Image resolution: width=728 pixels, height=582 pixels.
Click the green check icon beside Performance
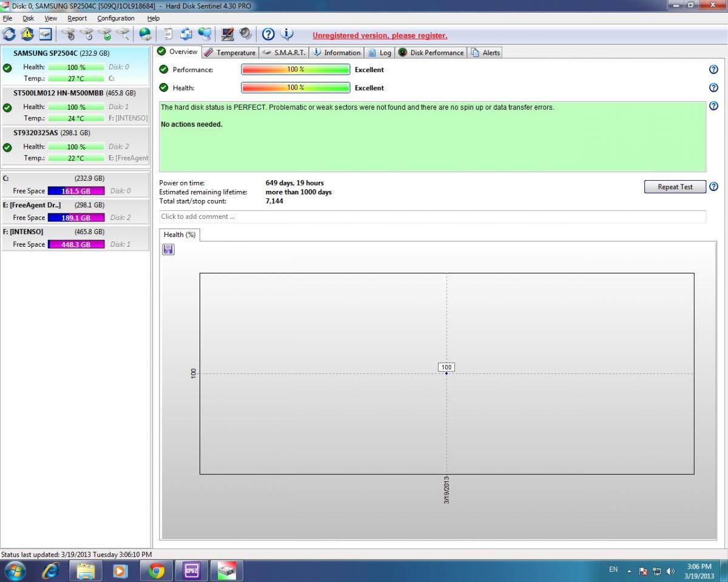click(x=163, y=69)
